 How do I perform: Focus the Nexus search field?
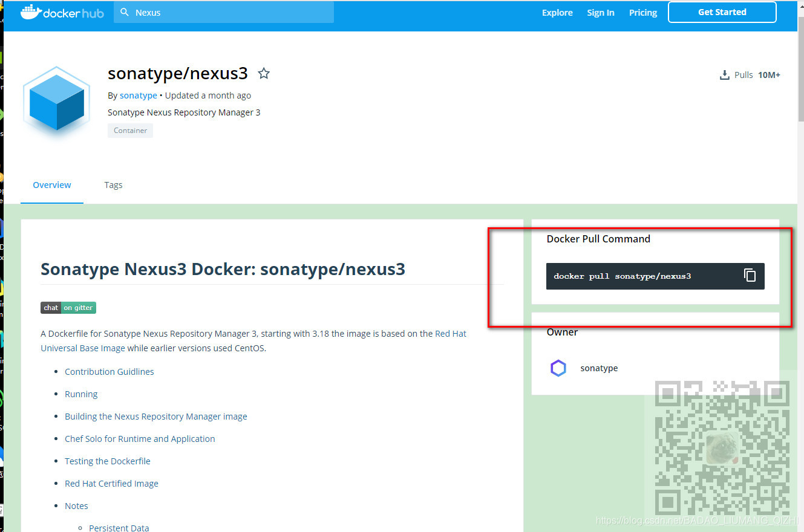(x=224, y=12)
